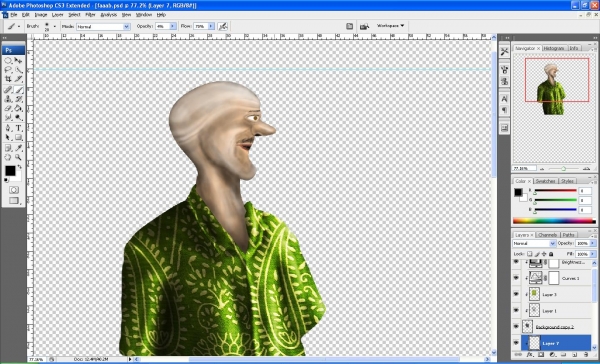Open the Window menu

click(144, 15)
